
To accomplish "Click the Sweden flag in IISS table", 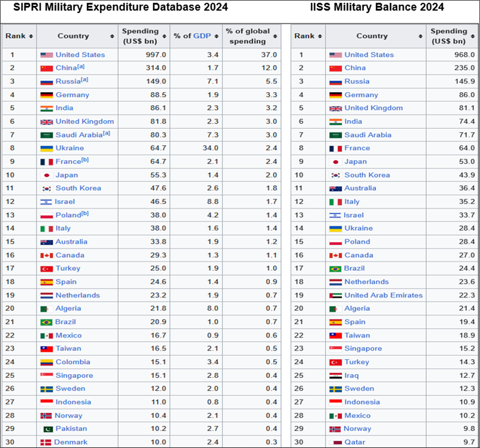I will 335,389.
